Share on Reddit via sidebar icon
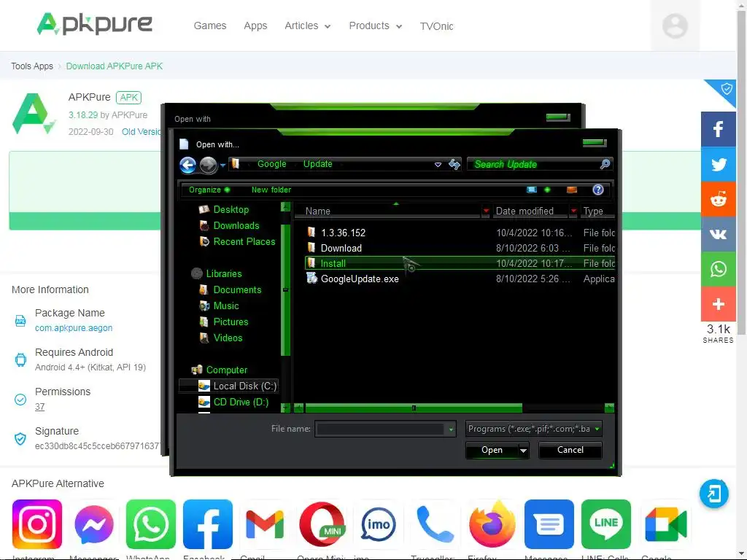747x560 pixels. pyautogui.click(x=719, y=199)
